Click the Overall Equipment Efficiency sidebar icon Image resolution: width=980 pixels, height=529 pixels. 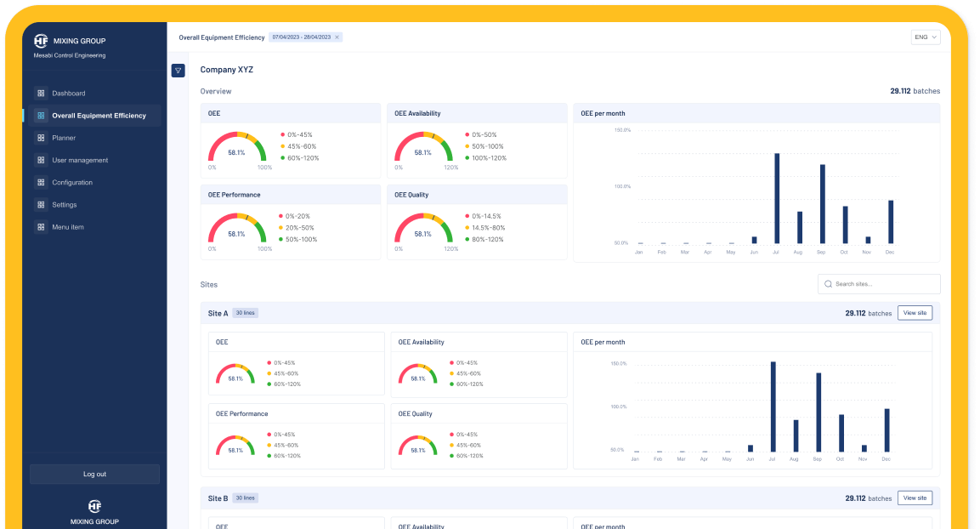pos(41,116)
